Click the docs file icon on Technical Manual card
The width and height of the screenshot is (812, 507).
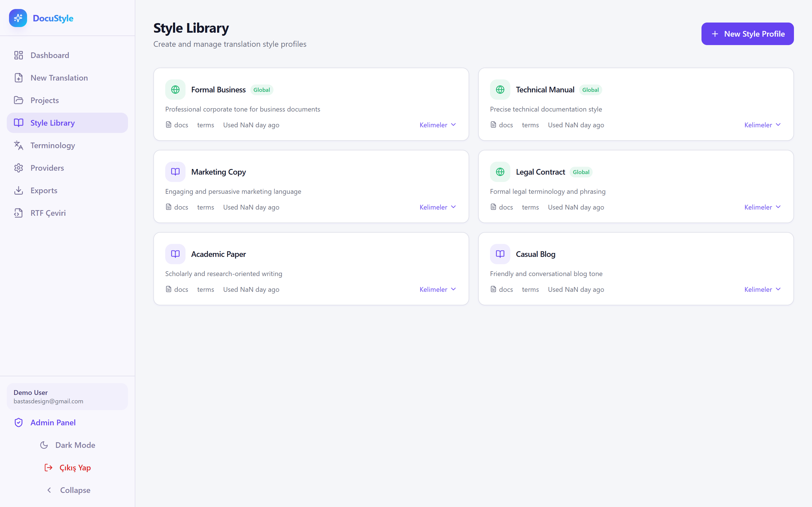(493, 125)
